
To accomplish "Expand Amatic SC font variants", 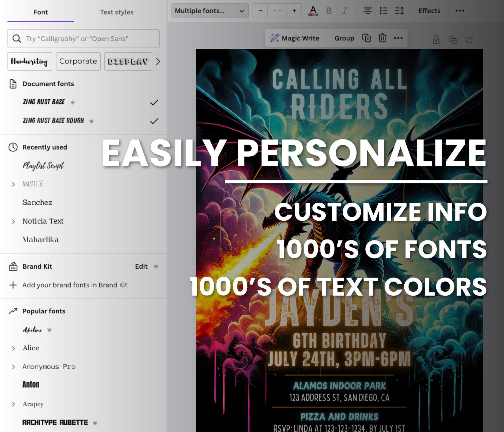I will click(x=13, y=184).
